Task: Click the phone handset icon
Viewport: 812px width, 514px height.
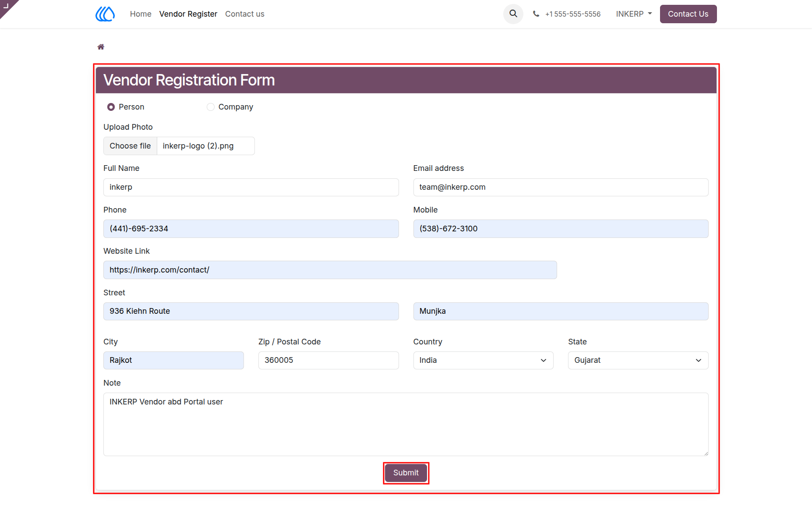Action: click(536, 14)
